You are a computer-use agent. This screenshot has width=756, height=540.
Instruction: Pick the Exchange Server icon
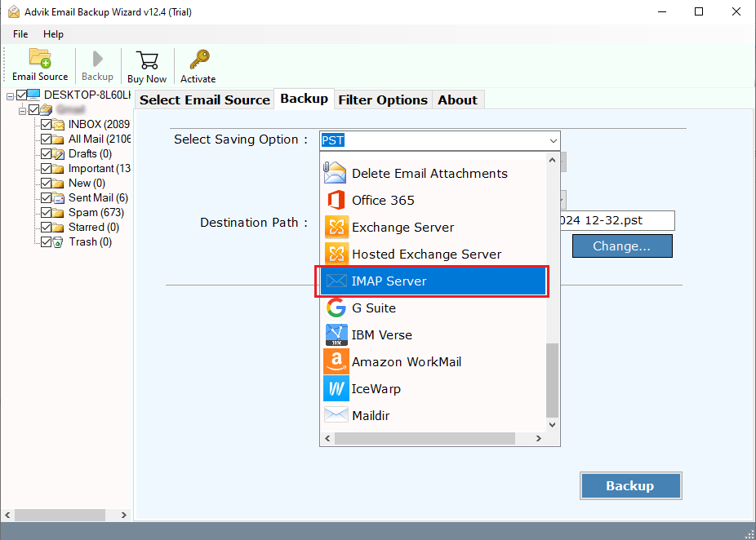pos(336,227)
